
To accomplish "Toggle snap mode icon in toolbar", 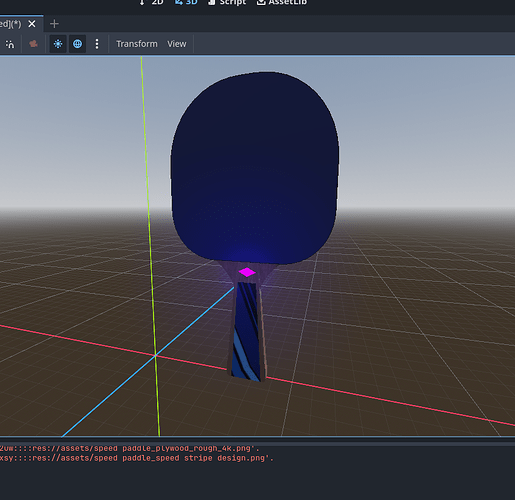I will (10, 44).
